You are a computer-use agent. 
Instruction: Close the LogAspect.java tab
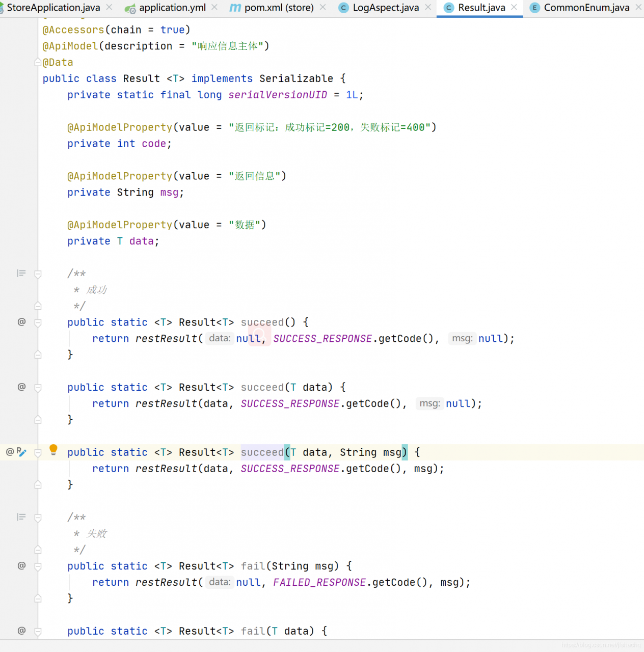click(x=428, y=7)
